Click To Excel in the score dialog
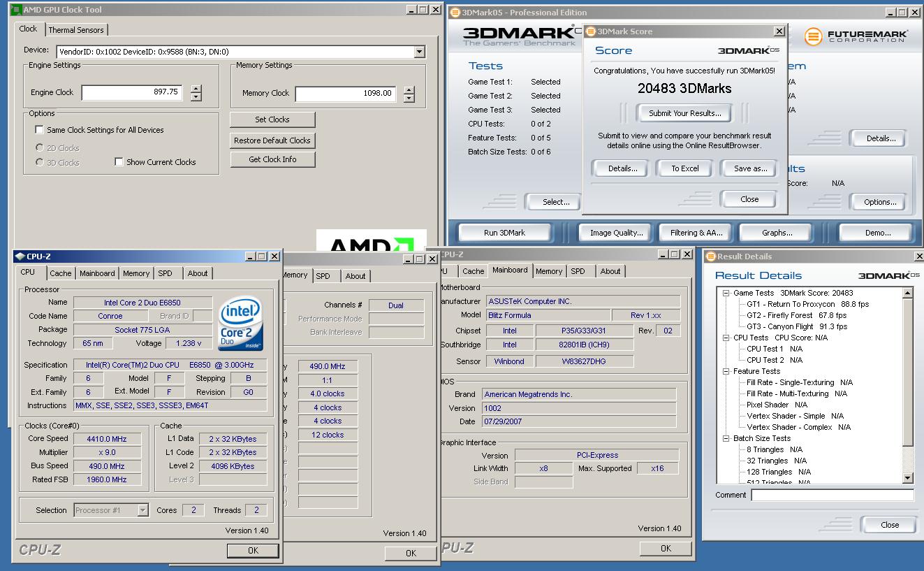Image resolution: width=924 pixels, height=571 pixels. pyautogui.click(x=685, y=168)
